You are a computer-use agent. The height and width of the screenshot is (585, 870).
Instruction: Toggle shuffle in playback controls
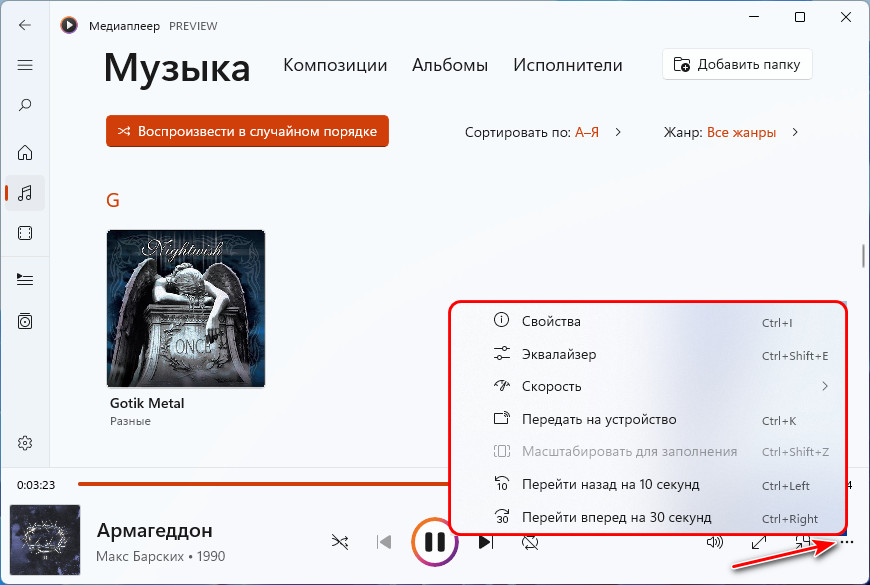click(x=340, y=542)
